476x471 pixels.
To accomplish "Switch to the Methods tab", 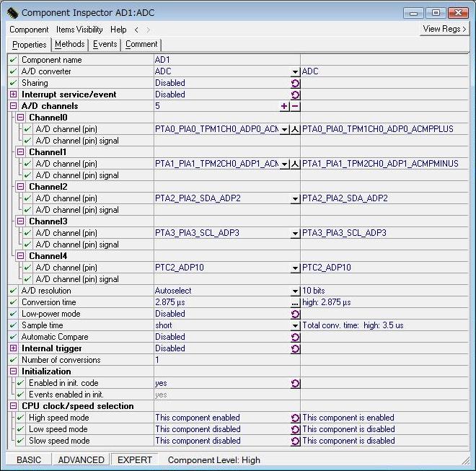I will click(x=70, y=44).
